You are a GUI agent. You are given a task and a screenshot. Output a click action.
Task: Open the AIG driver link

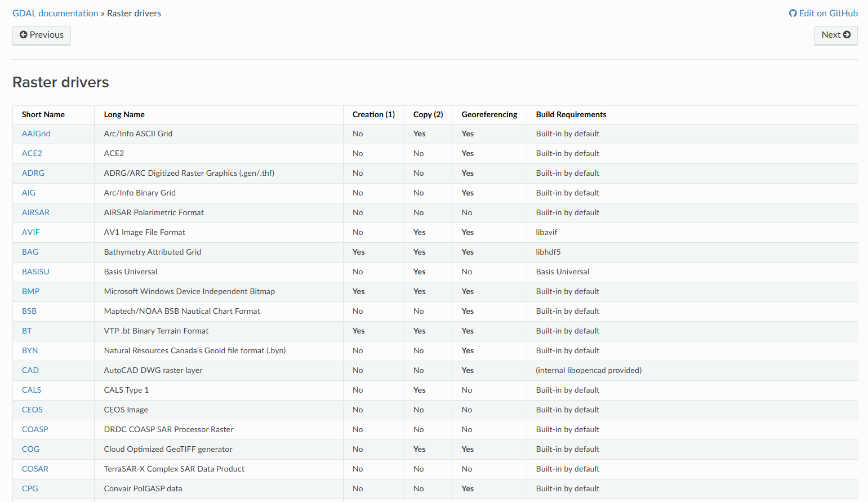tap(29, 193)
